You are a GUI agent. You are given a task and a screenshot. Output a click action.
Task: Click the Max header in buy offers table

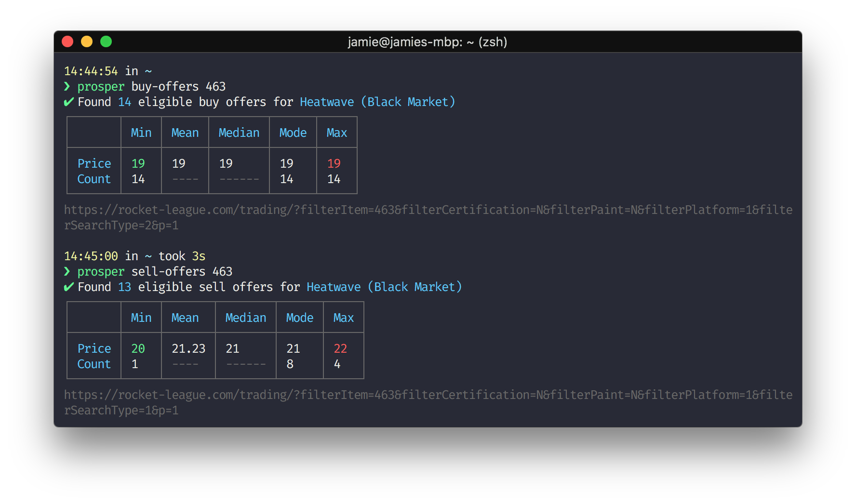(337, 133)
